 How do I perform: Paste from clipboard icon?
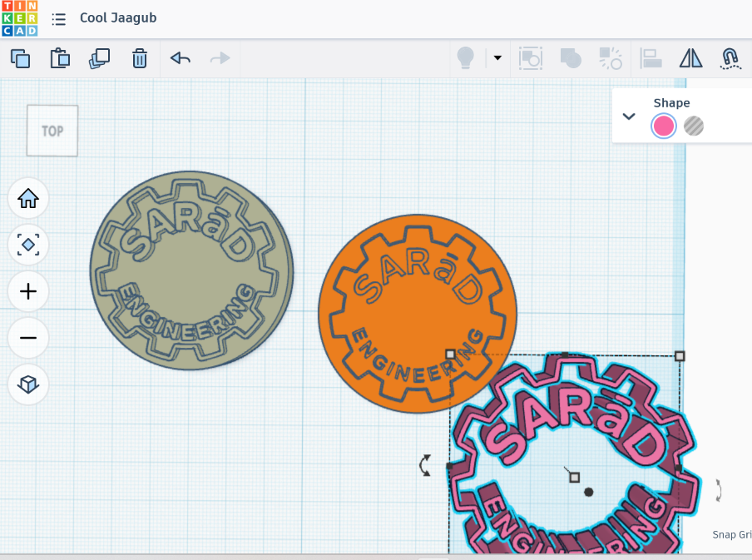click(60, 58)
